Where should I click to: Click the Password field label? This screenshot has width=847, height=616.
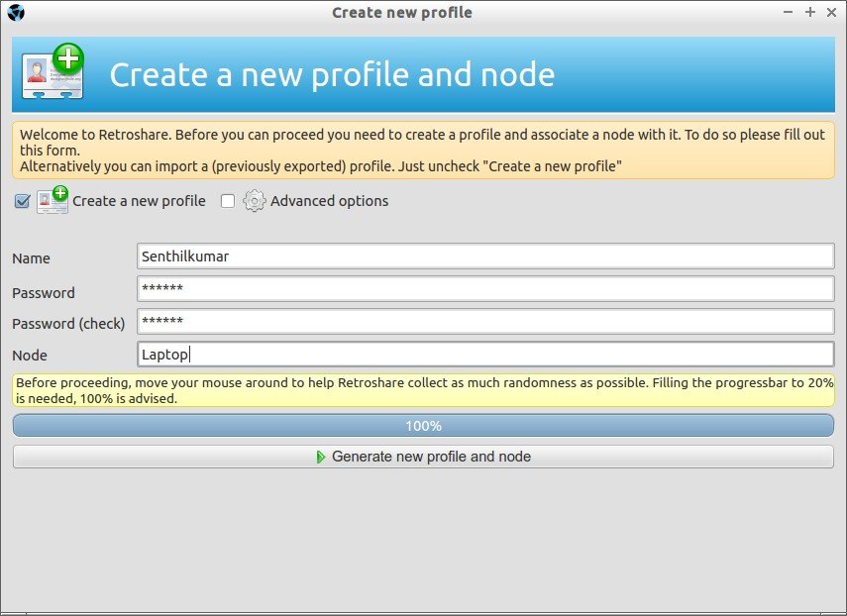pyautogui.click(x=44, y=293)
